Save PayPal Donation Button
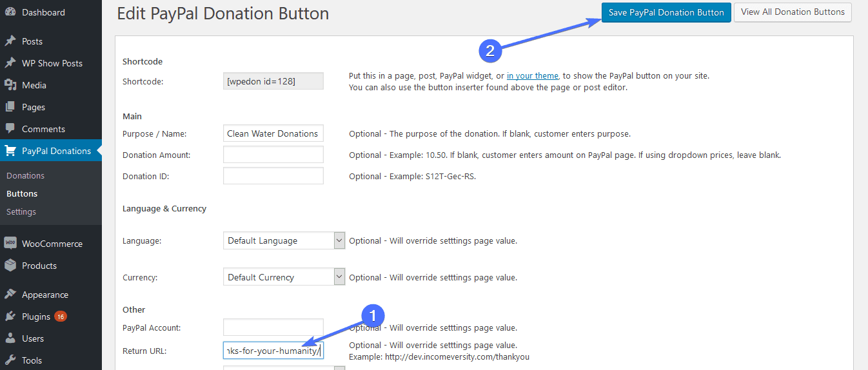The width and height of the screenshot is (868, 370). click(x=666, y=12)
